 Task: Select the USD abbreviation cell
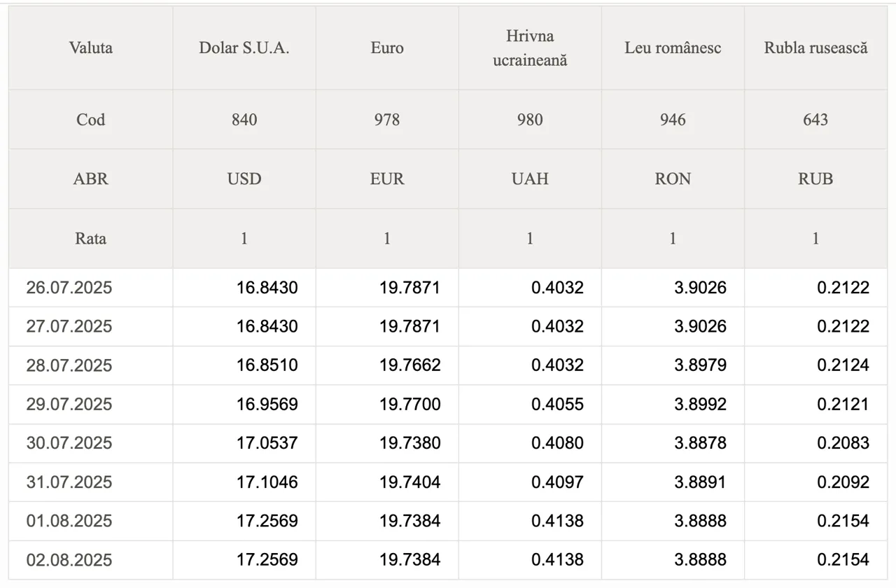(244, 178)
